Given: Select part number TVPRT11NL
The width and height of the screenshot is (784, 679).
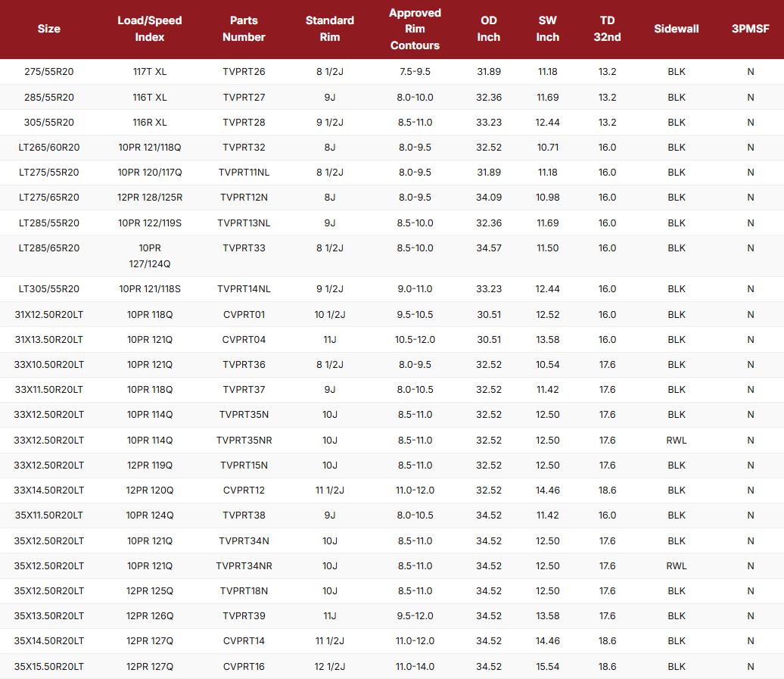Looking at the screenshot, I should coord(244,173).
